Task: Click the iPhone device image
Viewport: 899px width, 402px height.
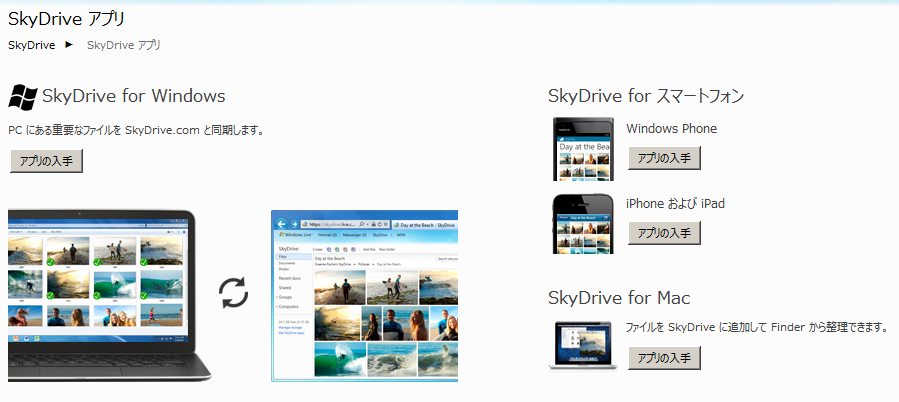Action: 583,223
